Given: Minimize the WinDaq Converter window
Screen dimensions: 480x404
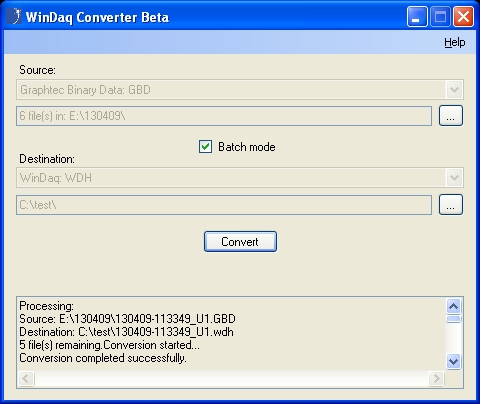Looking at the screenshot, I should click(417, 16).
